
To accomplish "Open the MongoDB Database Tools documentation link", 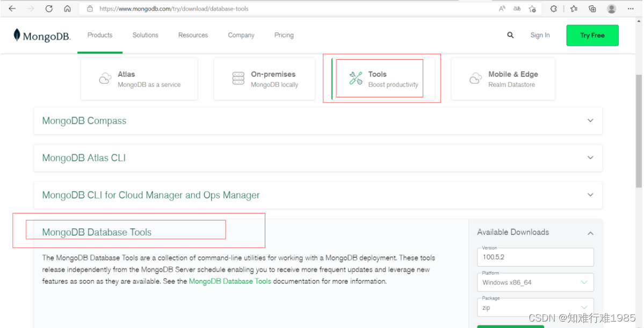I will click(x=230, y=282).
